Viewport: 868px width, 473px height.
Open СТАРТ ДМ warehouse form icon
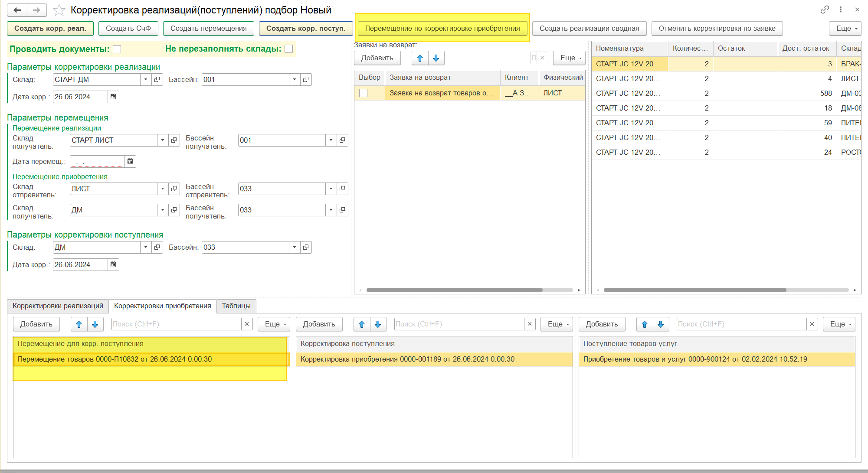[x=157, y=79]
